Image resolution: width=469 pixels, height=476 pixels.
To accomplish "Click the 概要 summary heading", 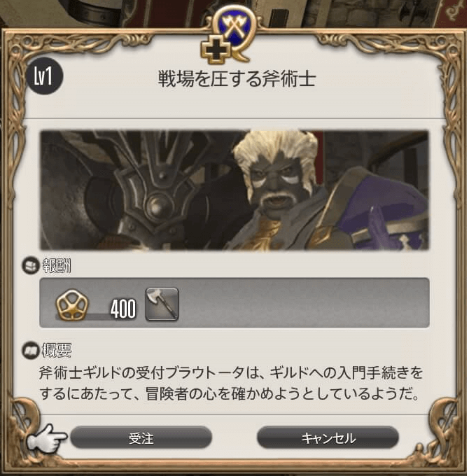I will [57, 350].
